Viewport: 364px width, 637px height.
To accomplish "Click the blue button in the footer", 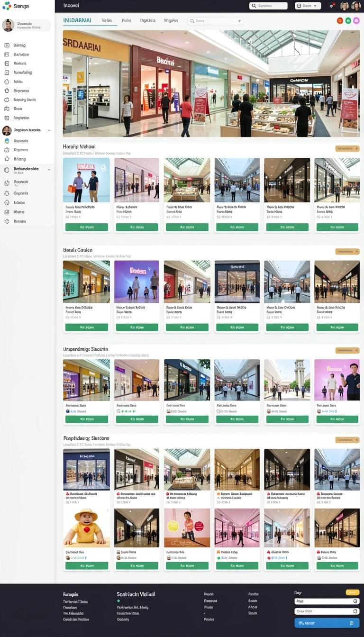I will pos(327,623).
